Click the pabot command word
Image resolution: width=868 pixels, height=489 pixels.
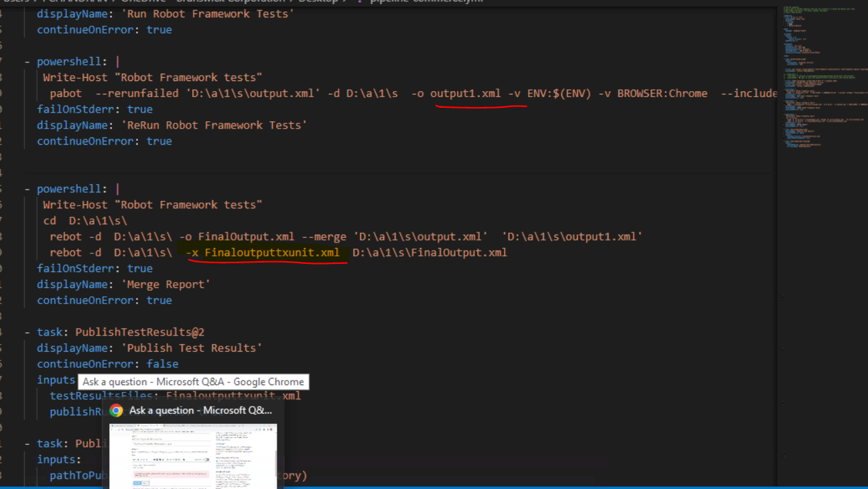(66, 93)
